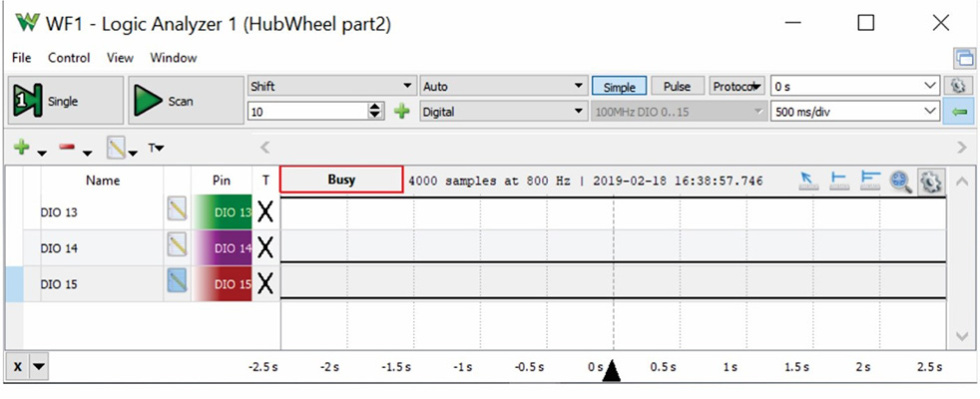Click the green arrow next to 500 ms/div

(x=959, y=112)
